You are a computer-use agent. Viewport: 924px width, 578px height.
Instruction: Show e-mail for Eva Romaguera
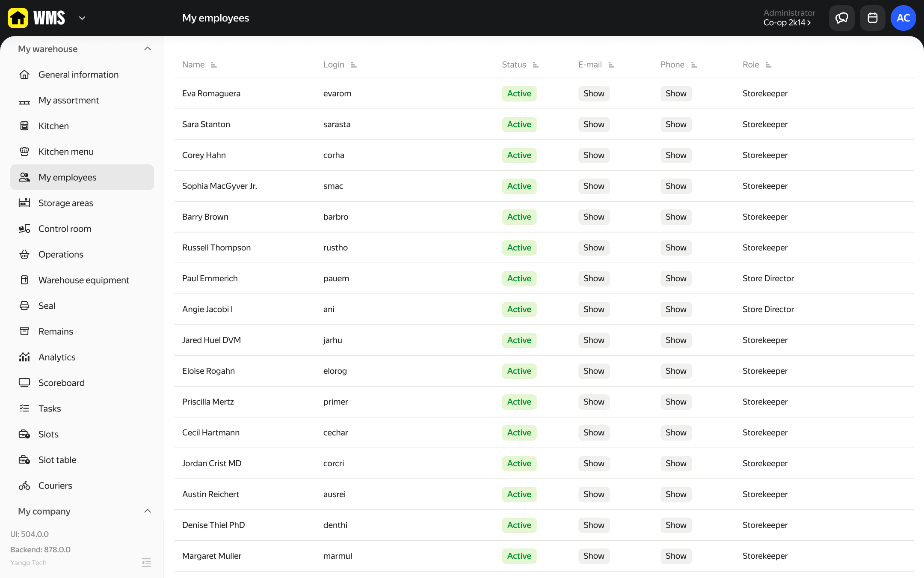coord(594,93)
